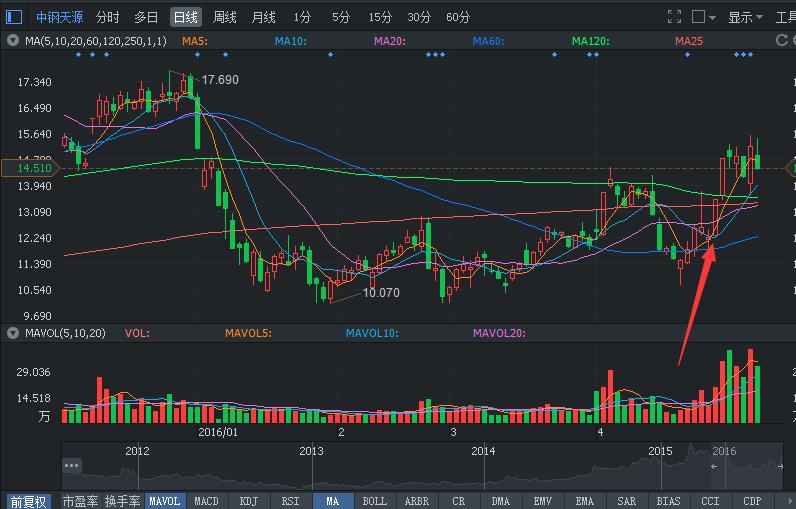
Task: Click the three-dot handle on overview timeline
Action: point(71,466)
